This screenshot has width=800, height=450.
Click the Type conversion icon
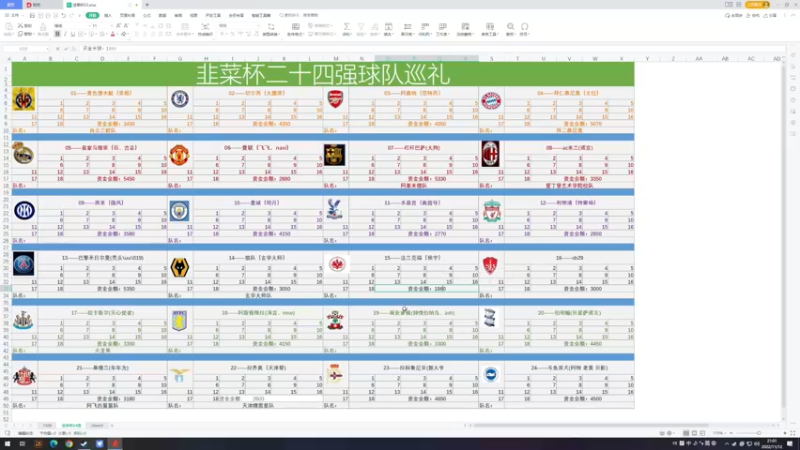pyautogui.click(x=271, y=27)
